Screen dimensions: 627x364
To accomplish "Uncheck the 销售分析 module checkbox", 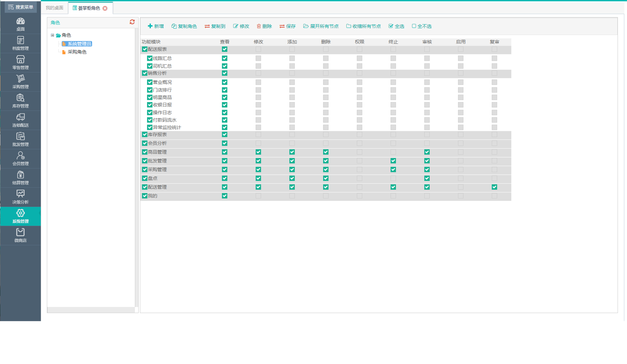I will 145,73.
